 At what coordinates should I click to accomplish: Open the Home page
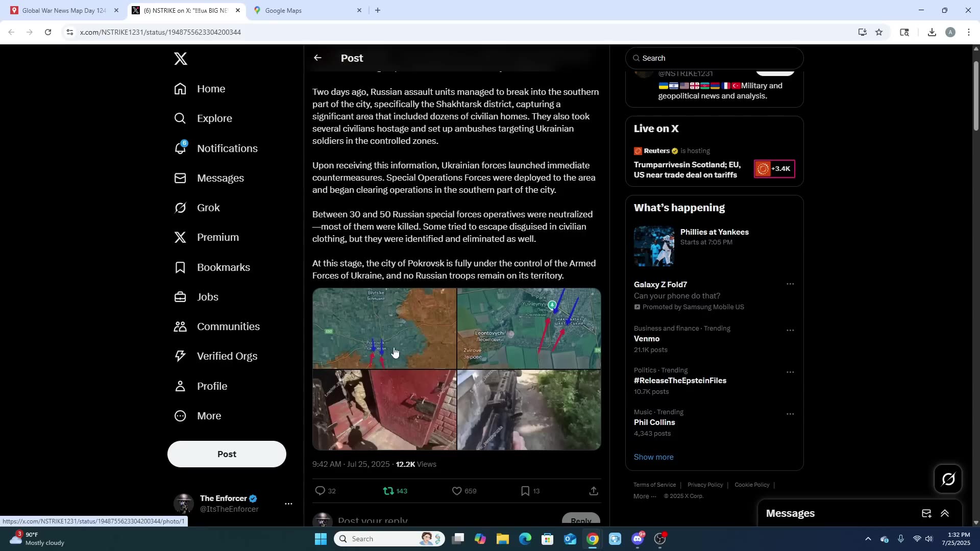point(200,89)
